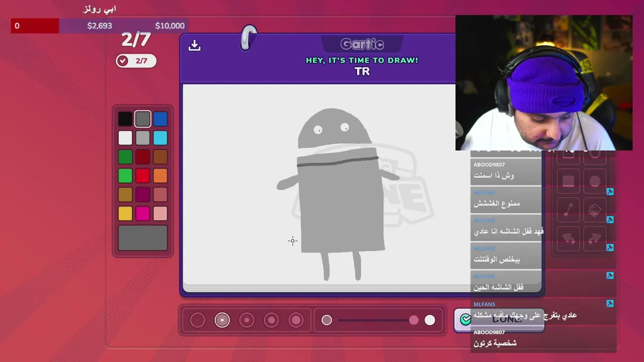Click the 'ابي رولز' title text
Viewport: 644px width, 362px height.
coord(100,9)
